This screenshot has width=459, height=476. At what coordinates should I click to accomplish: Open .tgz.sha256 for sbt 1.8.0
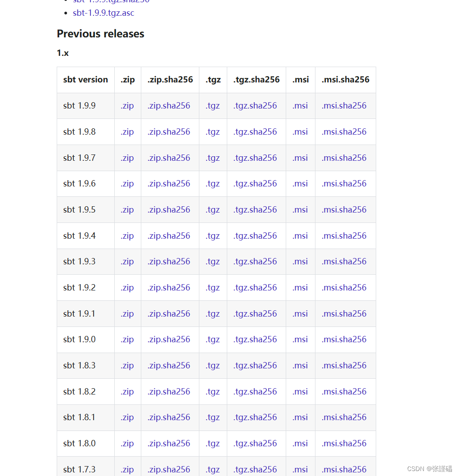[x=255, y=444]
